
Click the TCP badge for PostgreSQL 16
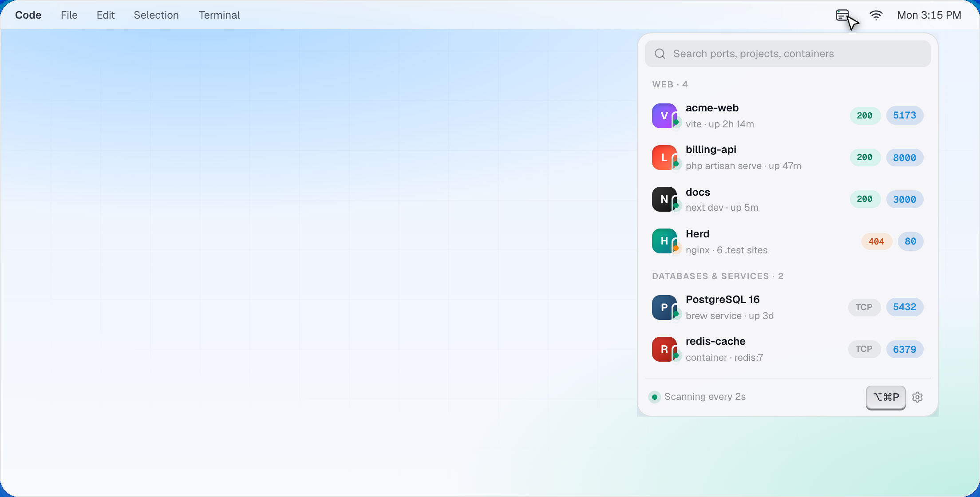click(x=864, y=307)
